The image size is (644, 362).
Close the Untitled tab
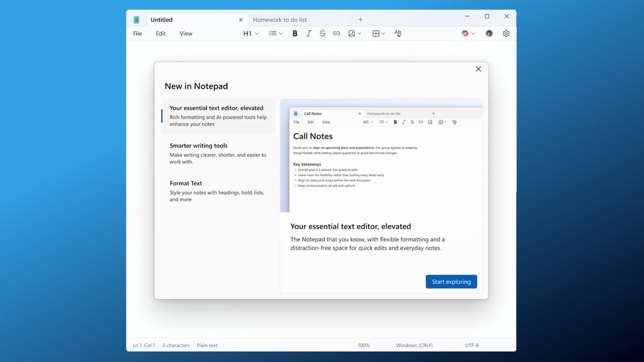point(240,20)
